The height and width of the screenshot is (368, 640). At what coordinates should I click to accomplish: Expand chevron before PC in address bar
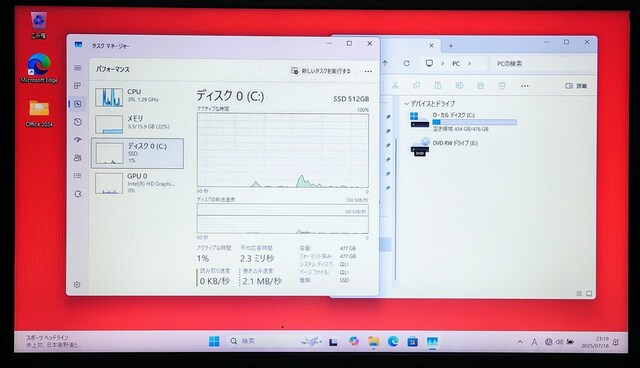(442, 64)
